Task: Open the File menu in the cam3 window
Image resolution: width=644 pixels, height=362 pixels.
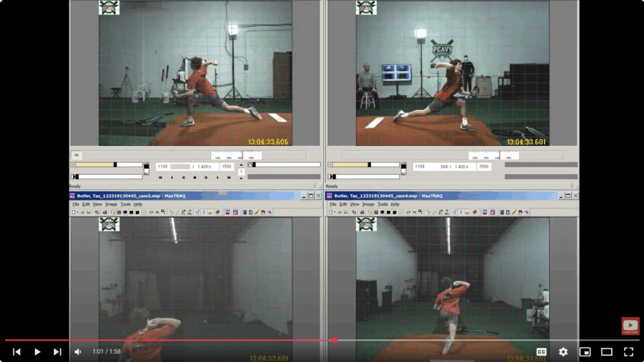Action: click(x=75, y=204)
